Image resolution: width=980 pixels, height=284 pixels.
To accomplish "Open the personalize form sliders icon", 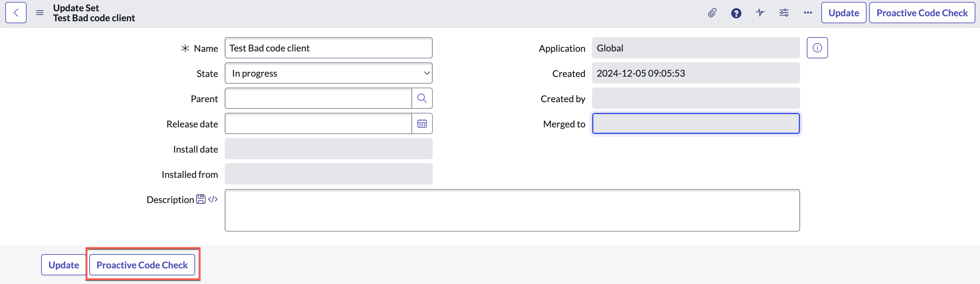I will [784, 13].
